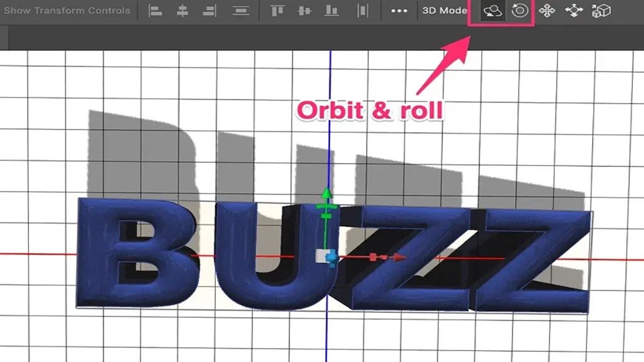Select the Pan the 3D camera tool
The width and height of the screenshot is (644, 362).
tap(548, 11)
